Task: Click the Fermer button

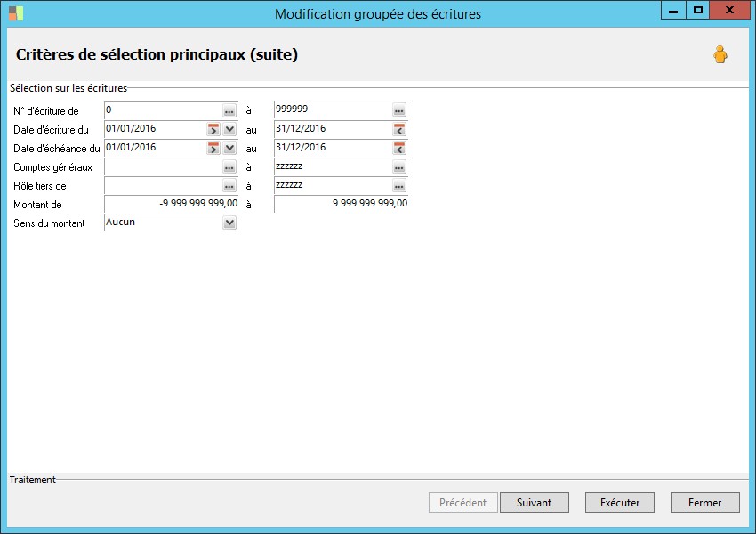Action: 705,503
